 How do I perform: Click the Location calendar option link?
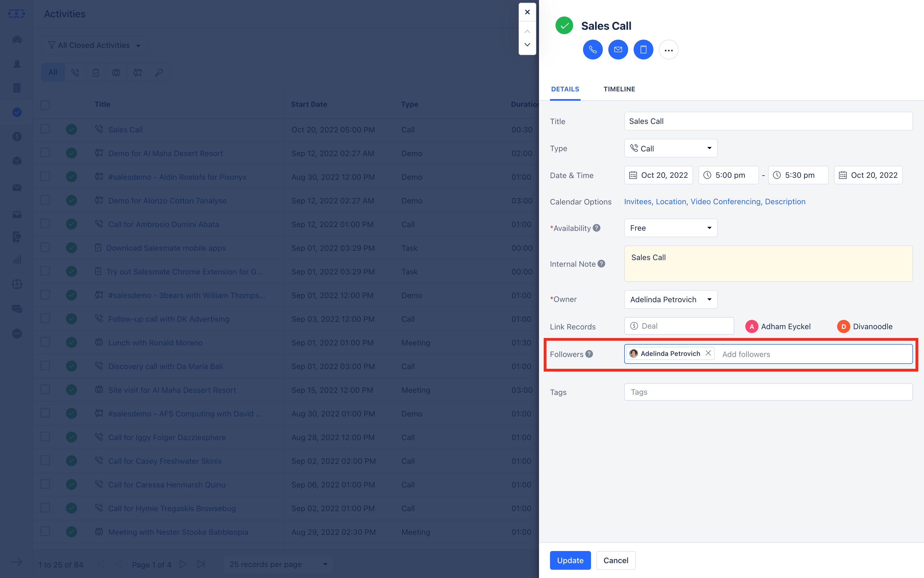(671, 201)
